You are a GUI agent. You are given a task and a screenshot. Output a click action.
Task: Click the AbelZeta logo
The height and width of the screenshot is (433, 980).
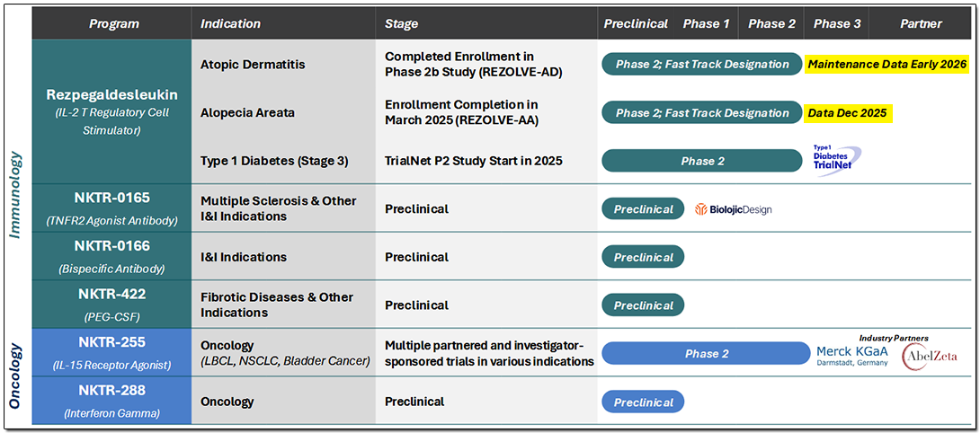click(928, 357)
